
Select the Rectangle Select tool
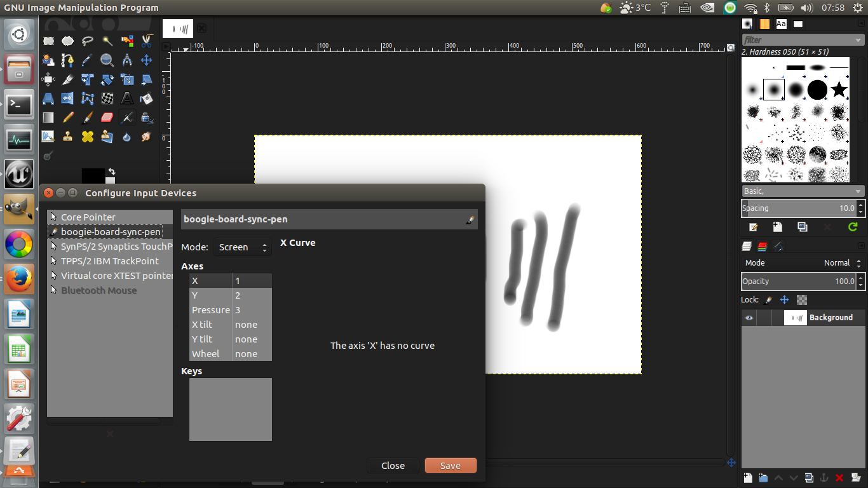(x=48, y=41)
